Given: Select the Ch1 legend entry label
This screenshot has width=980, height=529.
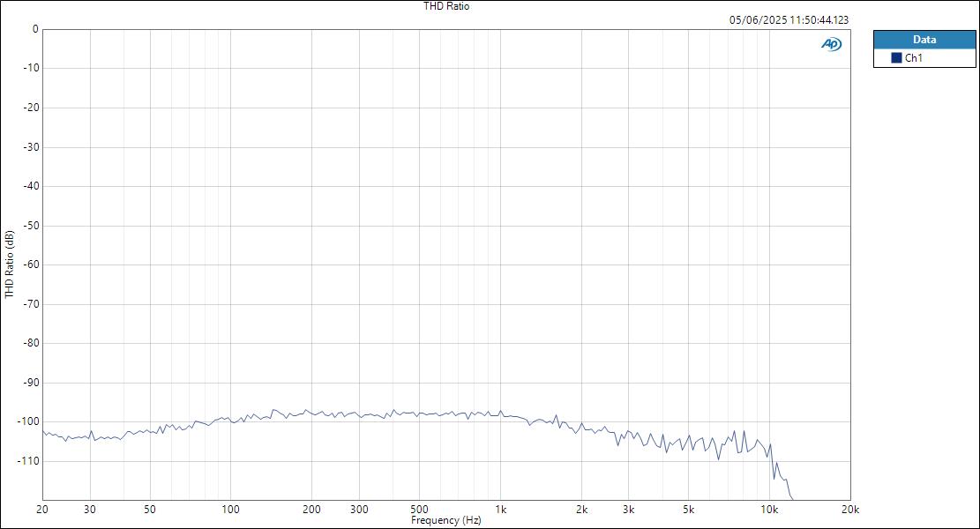Looking at the screenshot, I should coord(913,58).
